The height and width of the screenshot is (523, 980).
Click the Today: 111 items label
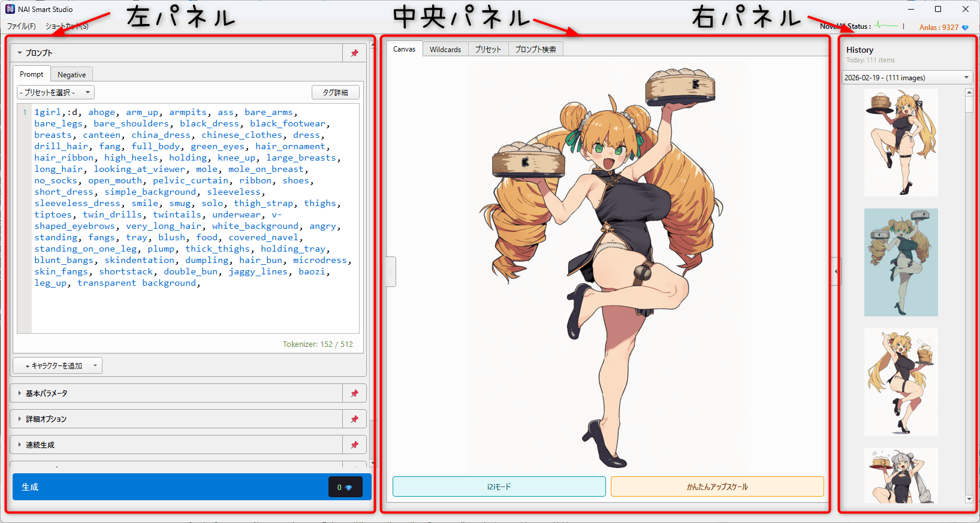[870, 60]
